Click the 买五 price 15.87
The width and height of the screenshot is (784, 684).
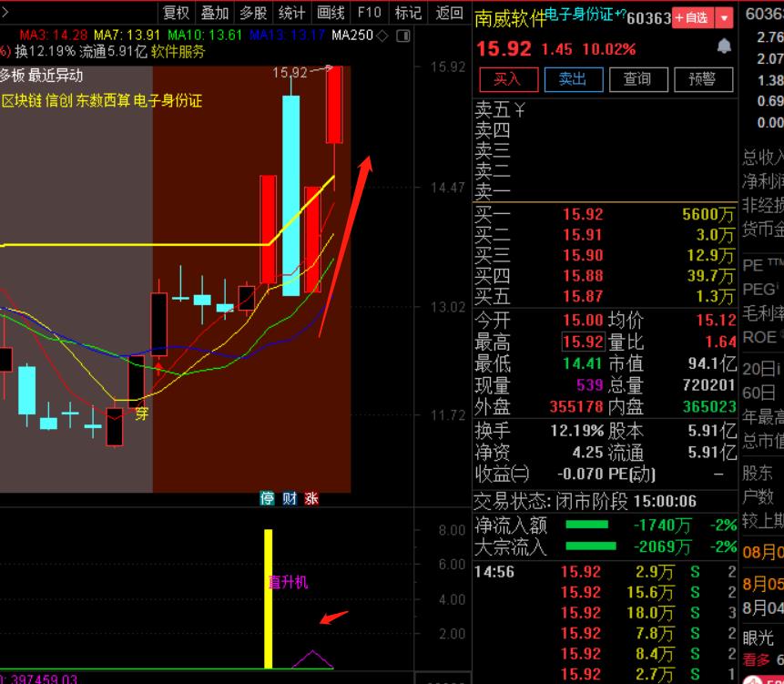583,297
